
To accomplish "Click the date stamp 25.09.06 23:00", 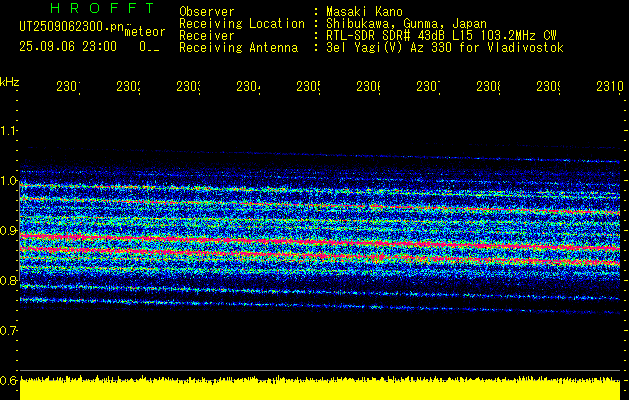I will click(68, 47).
